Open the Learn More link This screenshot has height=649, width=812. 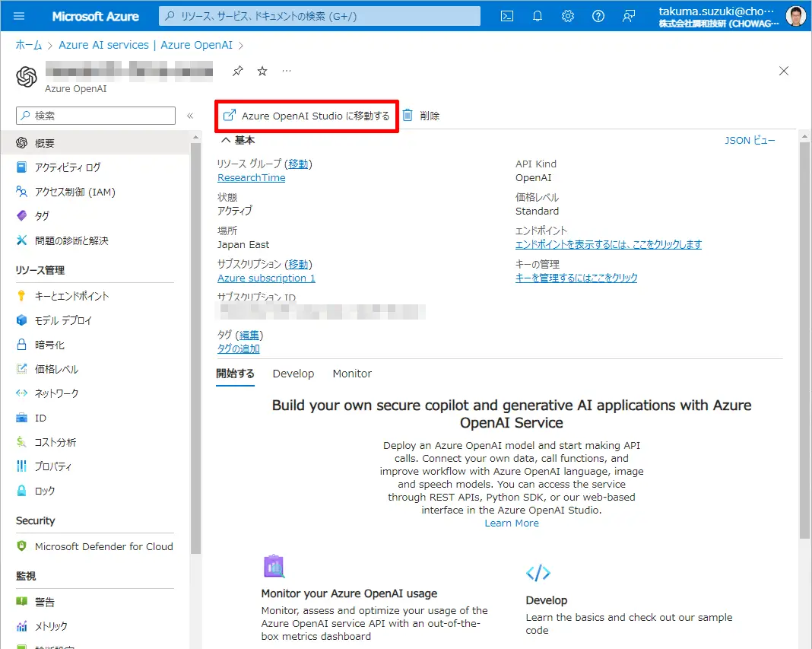[x=512, y=523]
